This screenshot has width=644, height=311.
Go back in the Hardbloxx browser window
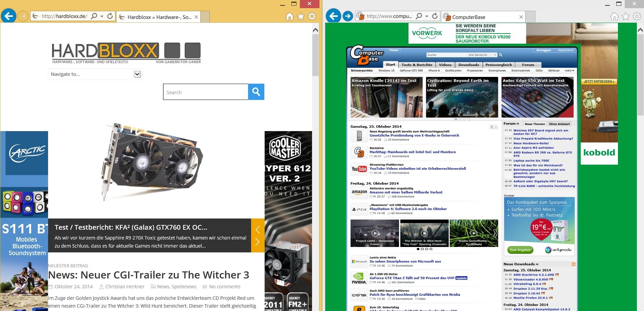8,16
